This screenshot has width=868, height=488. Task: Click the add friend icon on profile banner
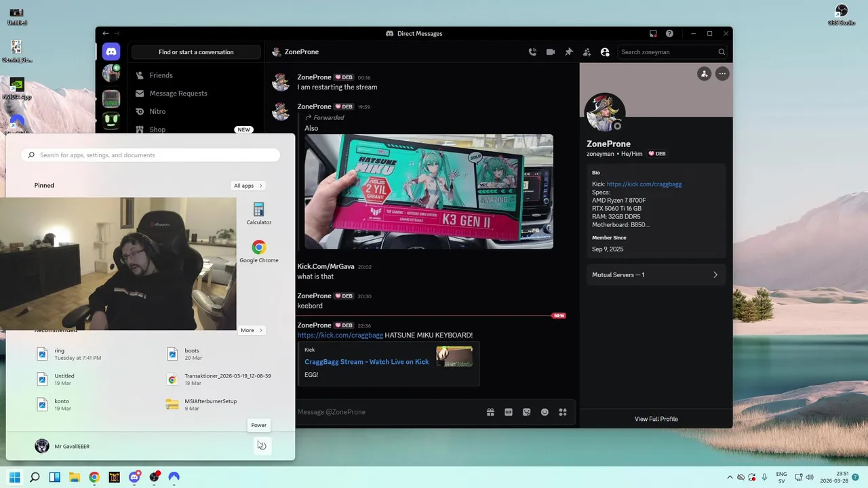[x=704, y=74]
